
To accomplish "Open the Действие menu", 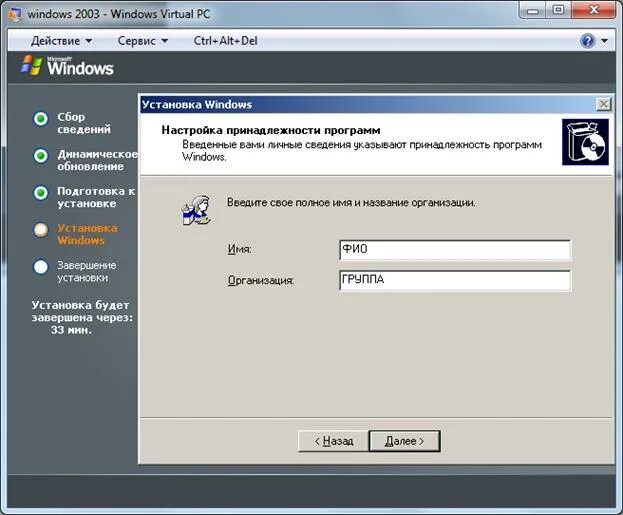I will point(61,41).
